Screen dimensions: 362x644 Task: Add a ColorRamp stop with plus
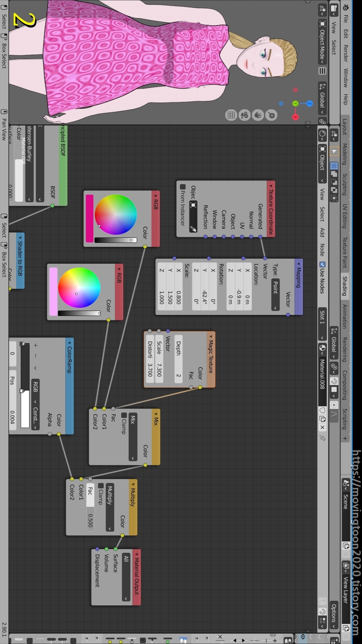36,345
